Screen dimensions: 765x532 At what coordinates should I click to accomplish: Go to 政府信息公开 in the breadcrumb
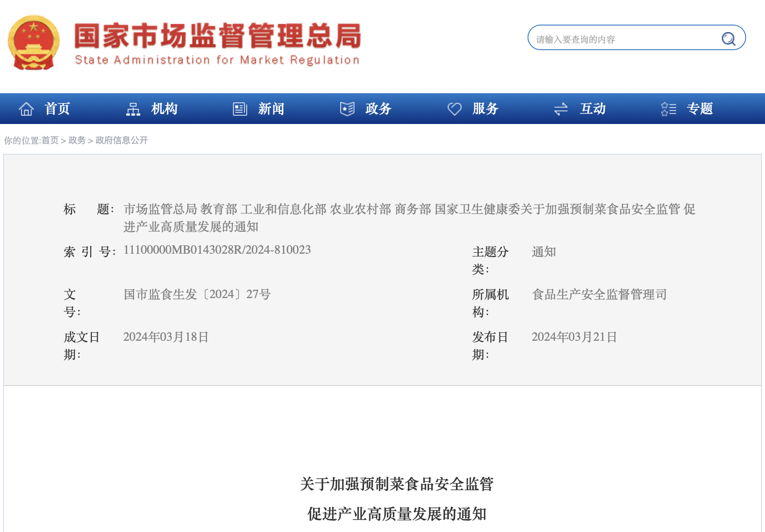[x=122, y=140]
